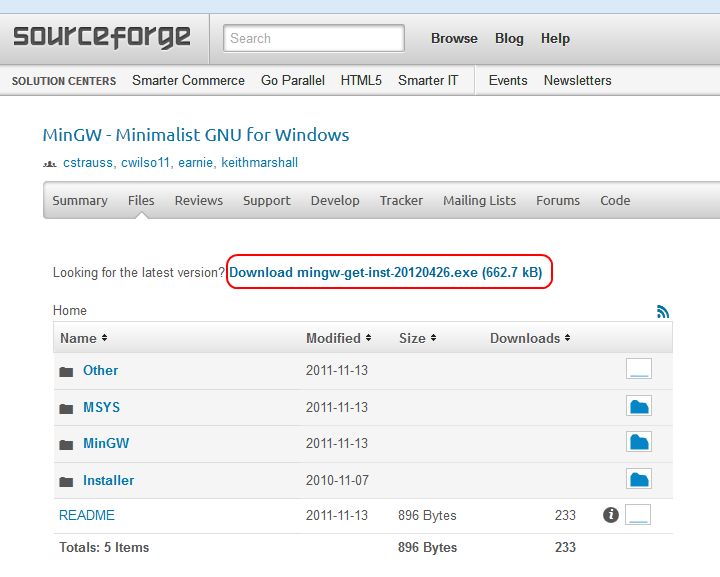
Task: Sort the file list by Modified
Action: (x=338, y=338)
